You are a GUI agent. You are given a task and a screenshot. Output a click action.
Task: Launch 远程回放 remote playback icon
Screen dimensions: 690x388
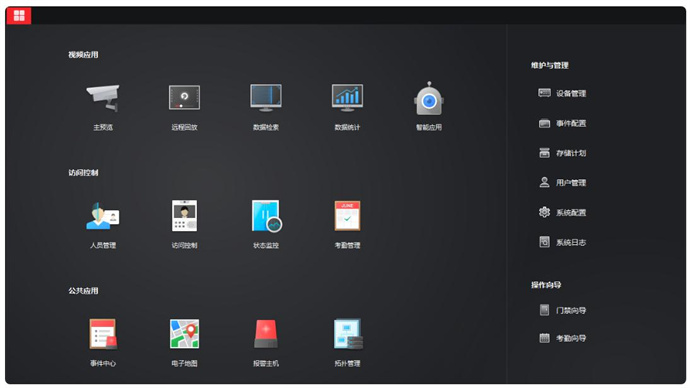pyautogui.click(x=184, y=98)
